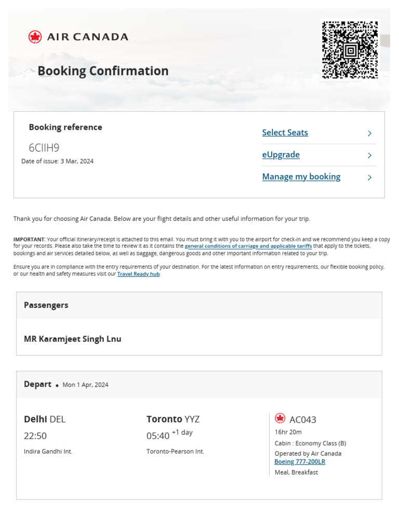Click the chevron next to eUpgrade
The height and width of the screenshot is (532, 399).
click(369, 155)
